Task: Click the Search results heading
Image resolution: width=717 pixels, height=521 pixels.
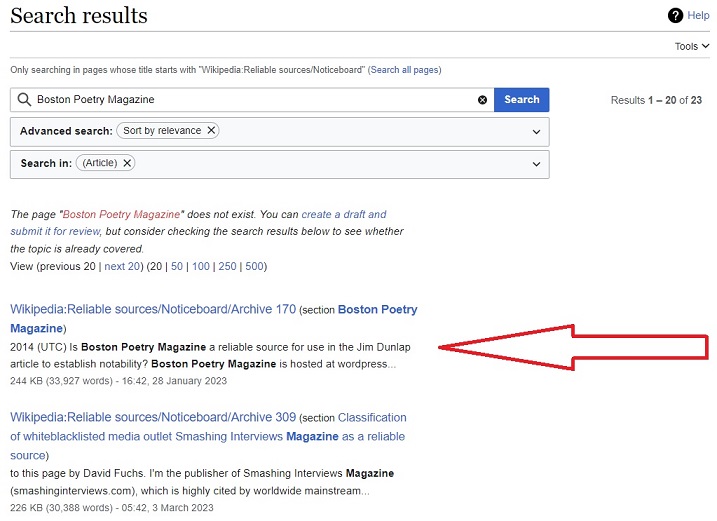Action: click(79, 16)
